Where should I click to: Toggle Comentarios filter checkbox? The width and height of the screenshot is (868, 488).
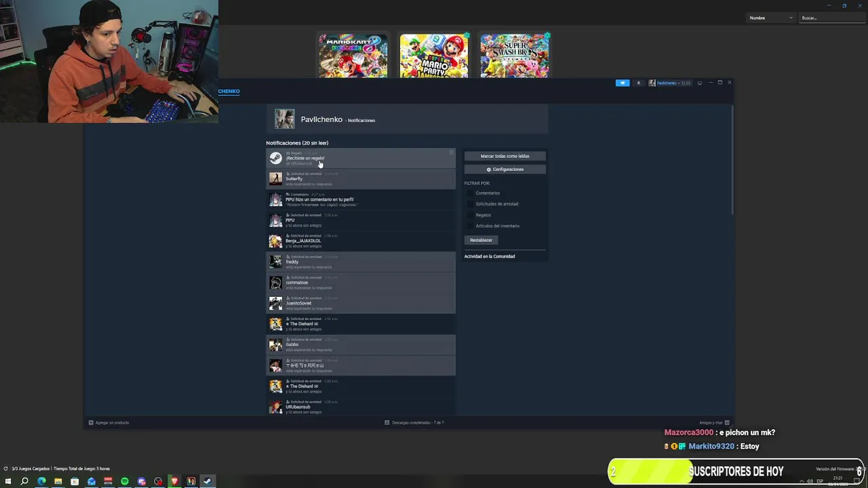point(469,193)
